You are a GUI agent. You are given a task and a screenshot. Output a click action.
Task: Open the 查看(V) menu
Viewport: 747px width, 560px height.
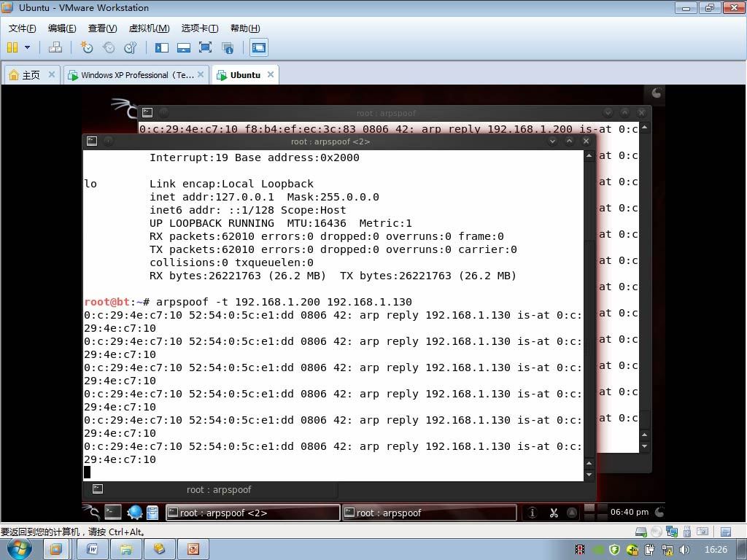(102, 28)
